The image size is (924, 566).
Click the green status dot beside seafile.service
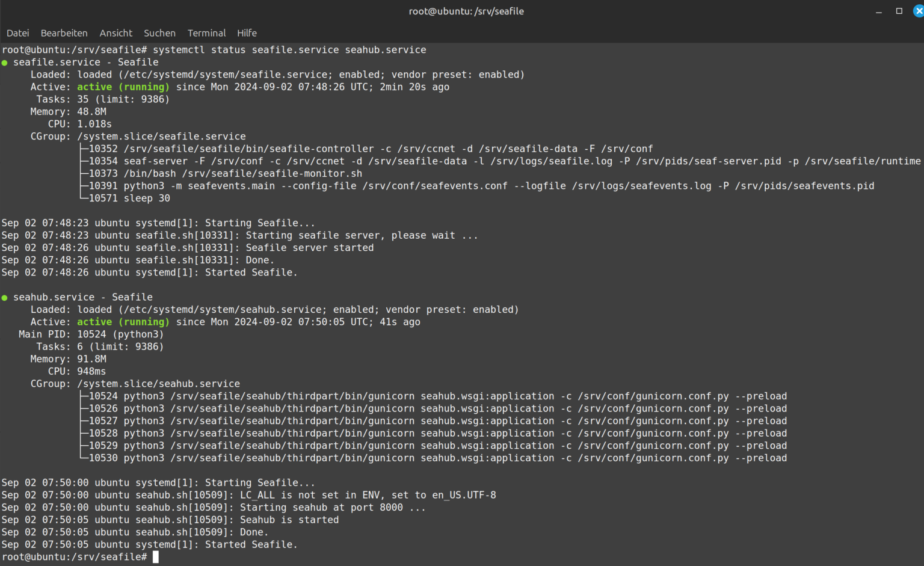[x=5, y=63]
